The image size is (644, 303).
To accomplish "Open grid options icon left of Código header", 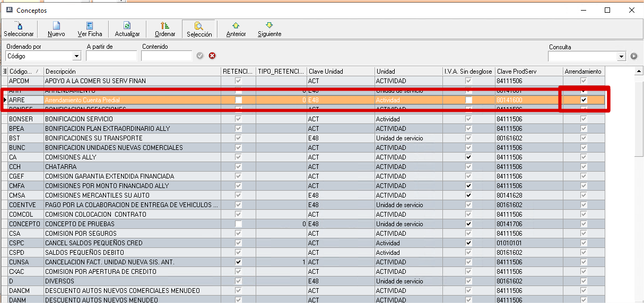I will (x=5, y=71).
